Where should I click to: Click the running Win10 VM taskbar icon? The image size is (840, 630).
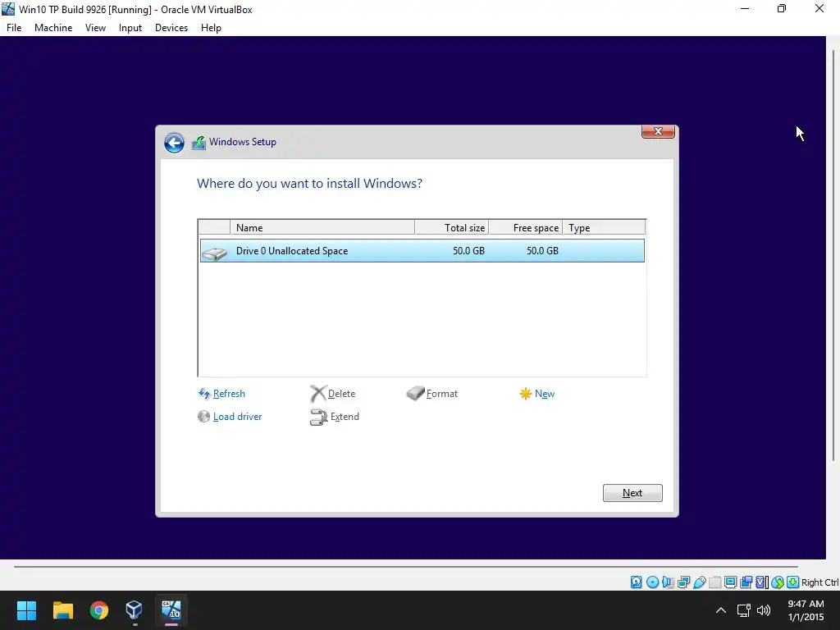tap(171, 610)
